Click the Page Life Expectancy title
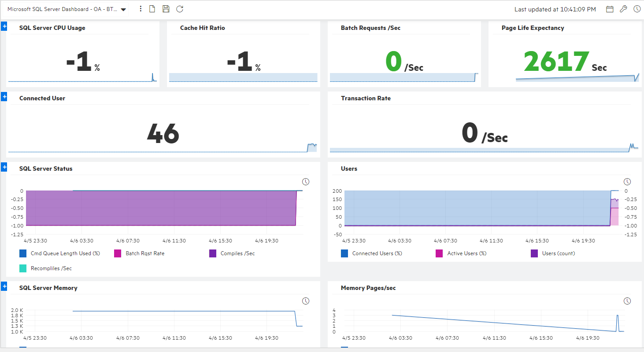Image resolution: width=644 pixels, height=352 pixels. 533,28
